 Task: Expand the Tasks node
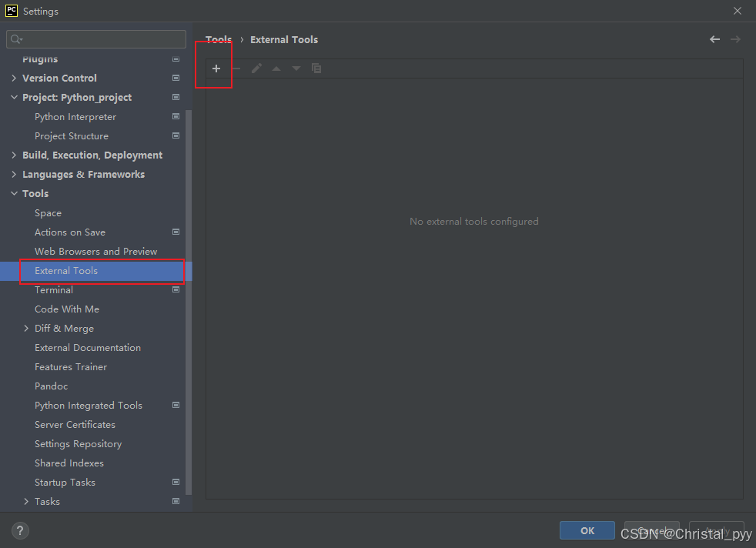point(26,501)
